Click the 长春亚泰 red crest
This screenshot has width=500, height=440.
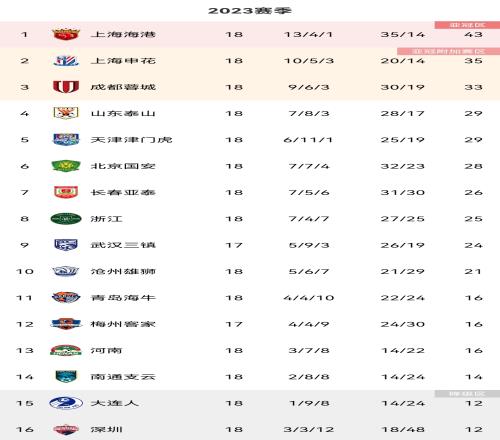pyautogui.click(x=66, y=192)
